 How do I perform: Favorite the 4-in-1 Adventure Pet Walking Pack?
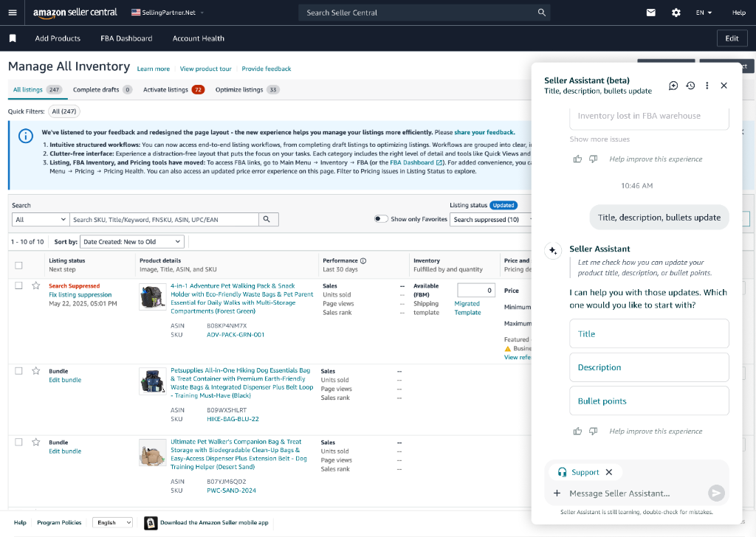[35, 285]
